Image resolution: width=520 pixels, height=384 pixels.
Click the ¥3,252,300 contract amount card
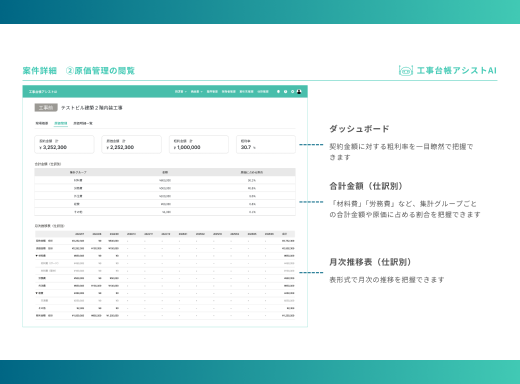(x=64, y=144)
